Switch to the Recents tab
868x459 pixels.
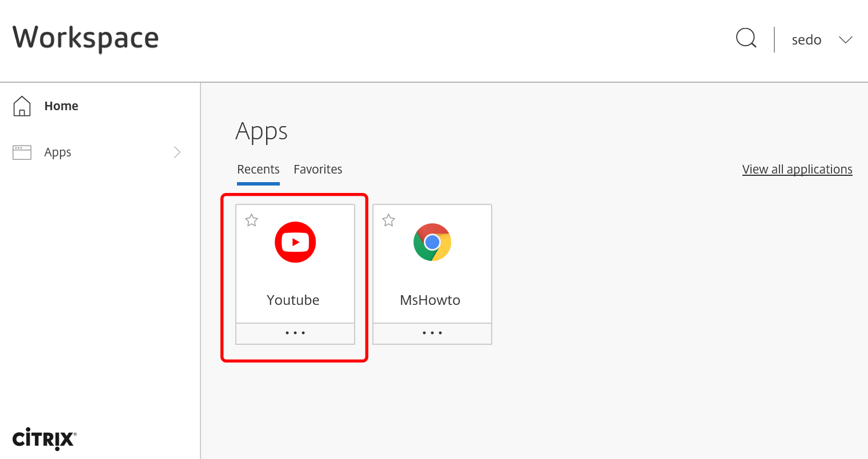coord(258,170)
